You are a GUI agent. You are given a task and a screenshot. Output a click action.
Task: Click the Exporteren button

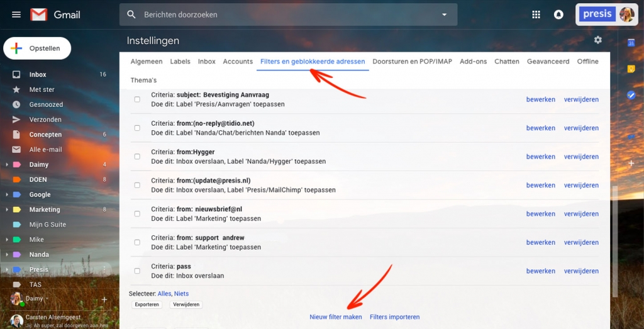pos(147,304)
